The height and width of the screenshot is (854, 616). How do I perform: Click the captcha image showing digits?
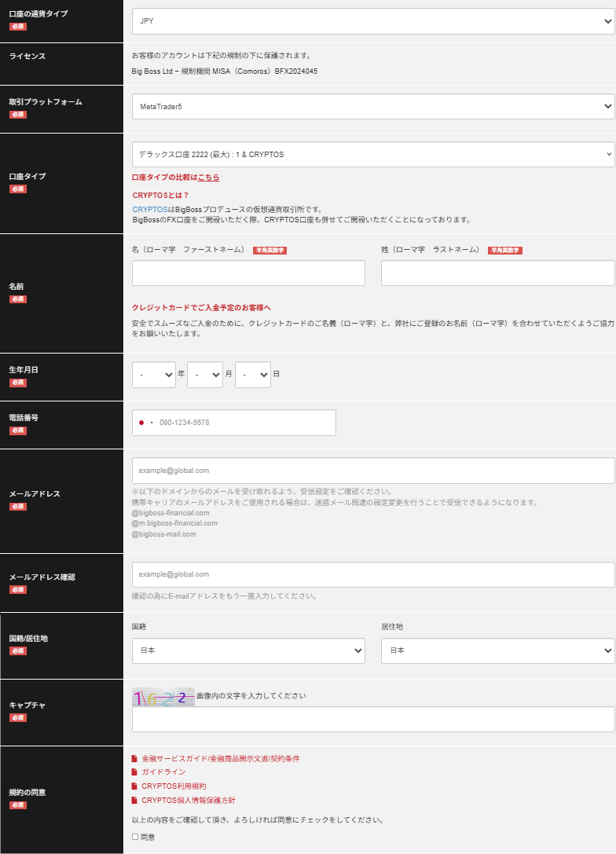click(x=163, y=697)
